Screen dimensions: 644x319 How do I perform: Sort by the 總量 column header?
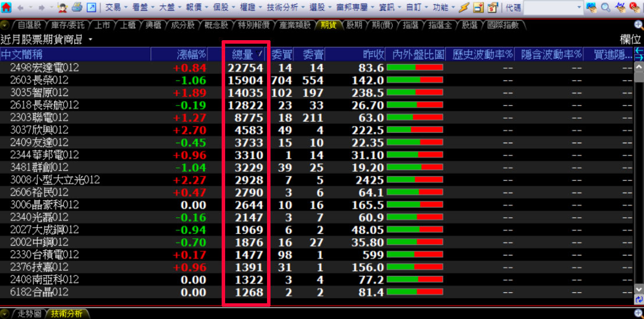243,54
